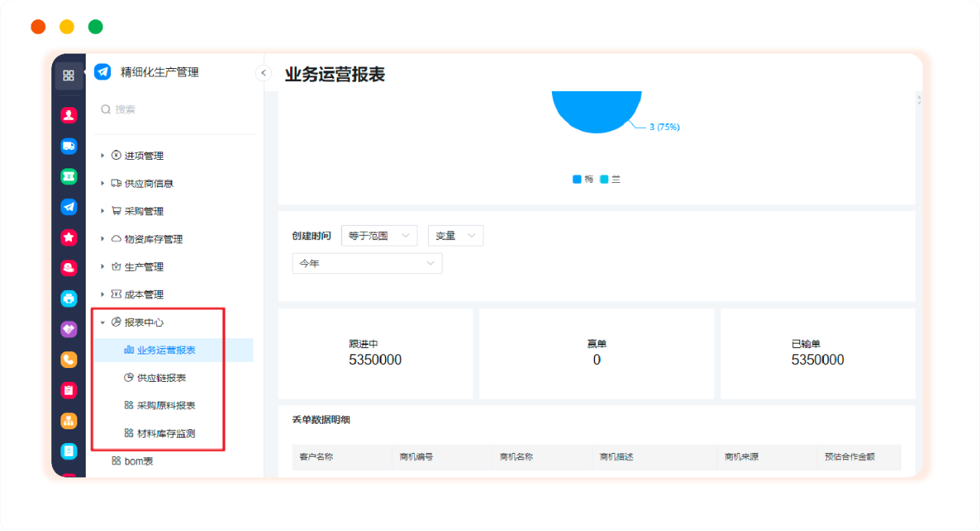Open the purple handshake app icon
The height and width of the screenshot is (531, 980).
(x=69, y=329)
